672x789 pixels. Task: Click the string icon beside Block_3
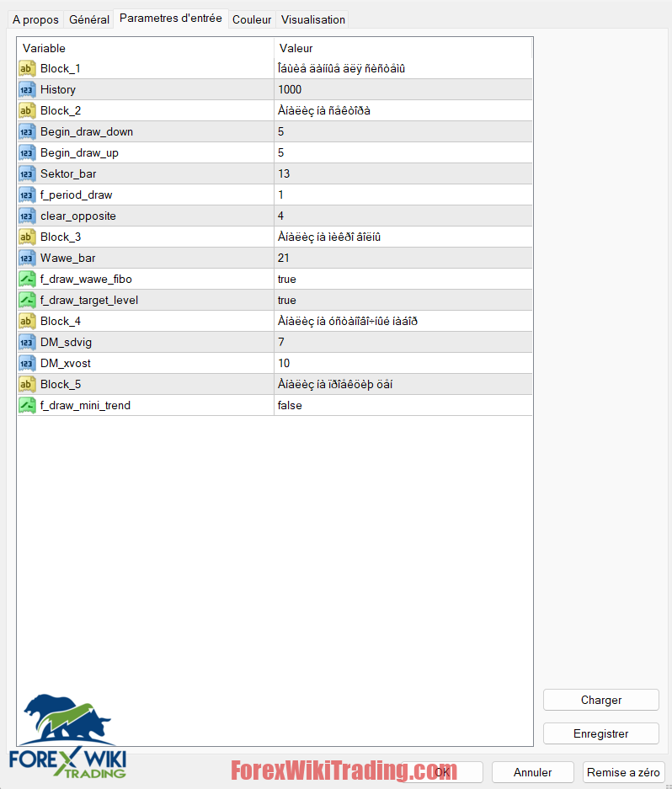(x=27, y=237)
